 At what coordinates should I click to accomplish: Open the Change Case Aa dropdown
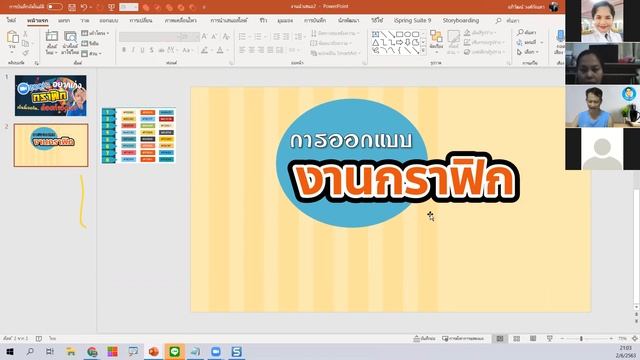(x=187, y=50)
